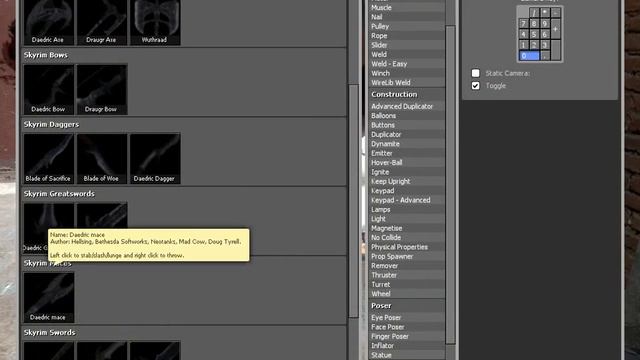Screen dimensions: 640x360
Task: Select the Wuthraad weapon icon
Action: (155, 22)
